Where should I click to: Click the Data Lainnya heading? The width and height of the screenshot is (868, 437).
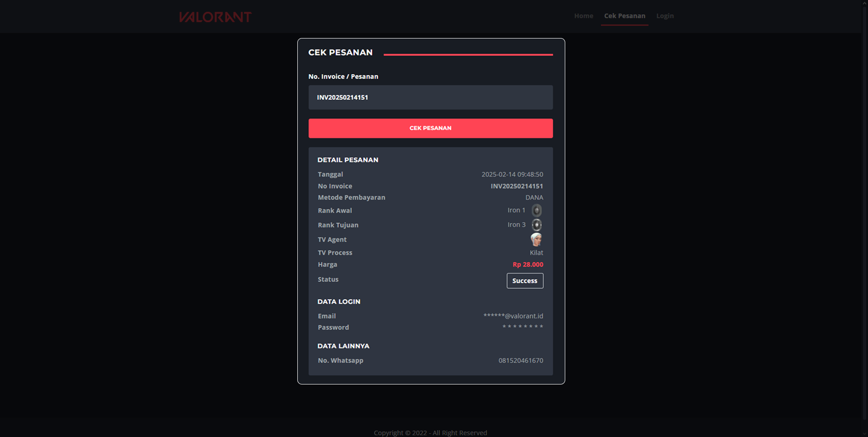343,346
